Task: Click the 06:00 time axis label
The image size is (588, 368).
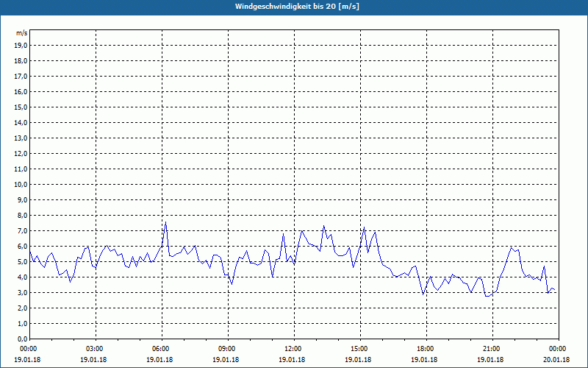Action: (x=162, y=349)
